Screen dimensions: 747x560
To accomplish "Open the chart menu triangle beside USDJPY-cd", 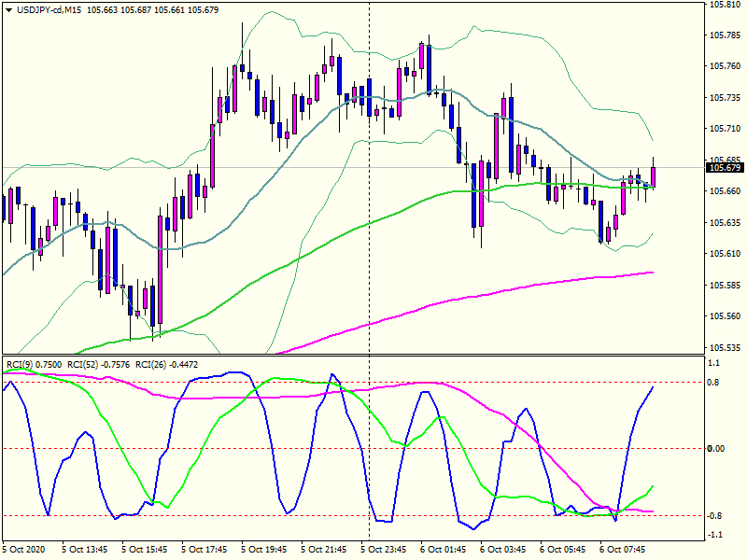I will coord(8,10).
